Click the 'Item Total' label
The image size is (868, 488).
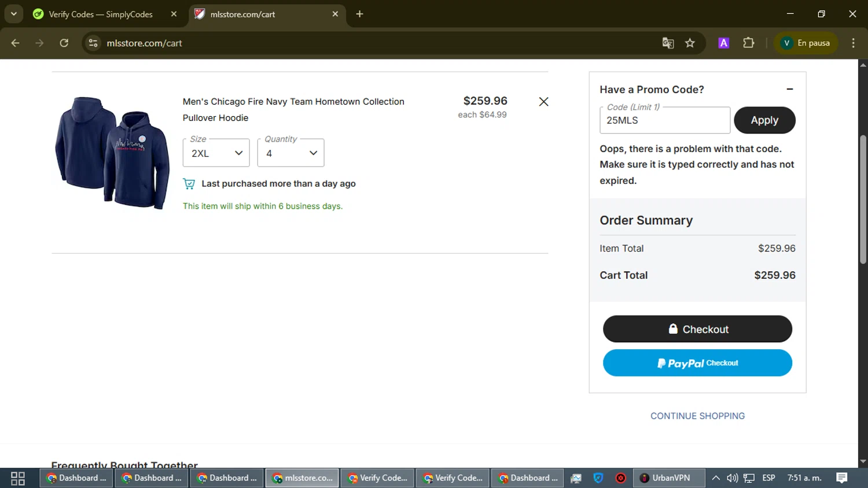click(621, 248)
